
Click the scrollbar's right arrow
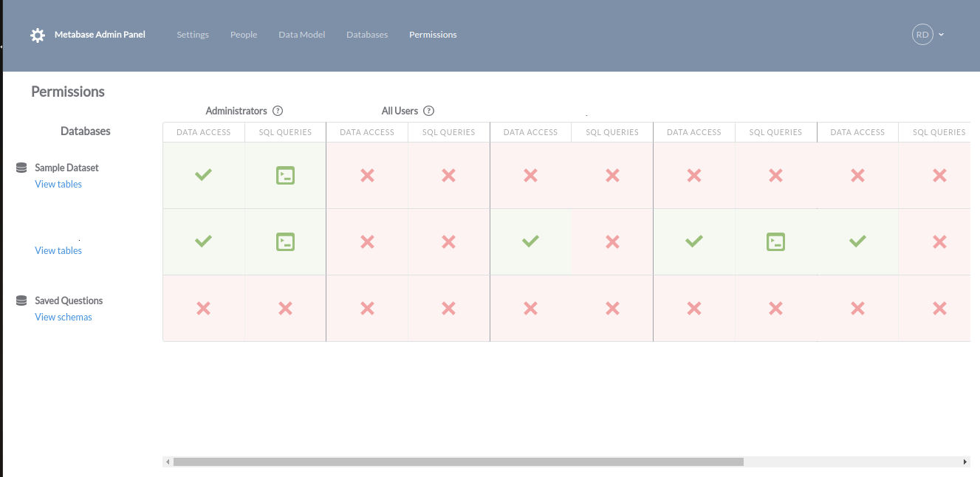[965, 461]
